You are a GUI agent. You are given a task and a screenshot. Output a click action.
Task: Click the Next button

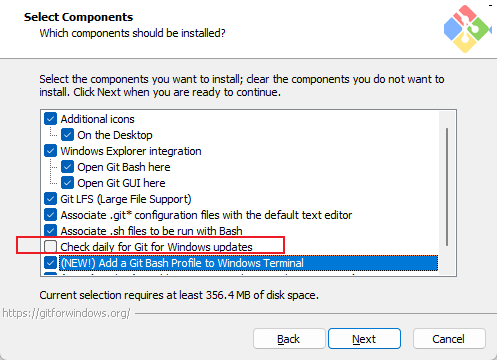point(364,339)
